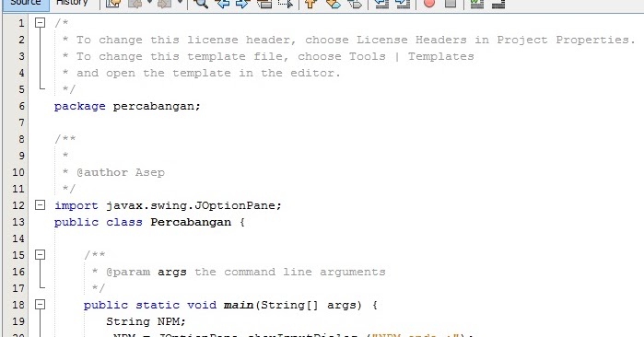644x337 pixels.
Task: Click the class name 'Percabangan' on line 13
Action: (191, 222)
